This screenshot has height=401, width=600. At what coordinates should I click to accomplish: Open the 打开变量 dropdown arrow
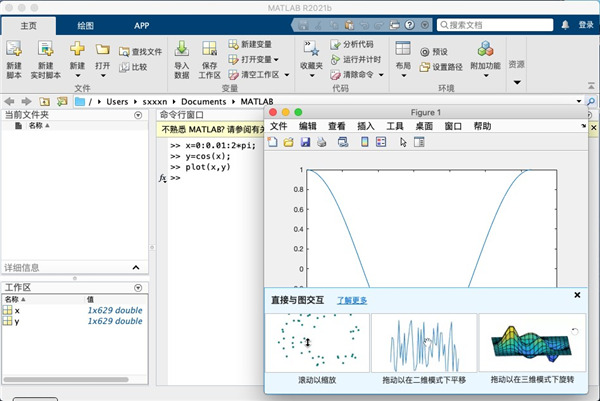[276, 60]
